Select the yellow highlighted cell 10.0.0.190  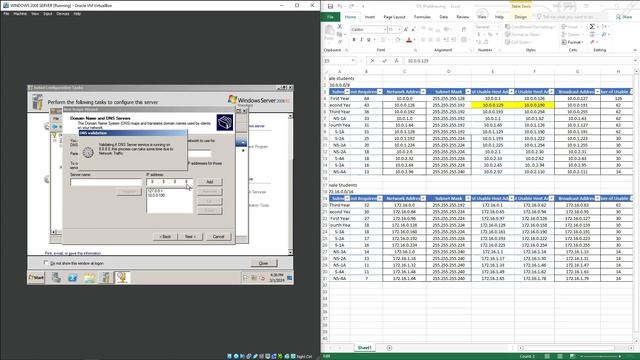(534, 105)
